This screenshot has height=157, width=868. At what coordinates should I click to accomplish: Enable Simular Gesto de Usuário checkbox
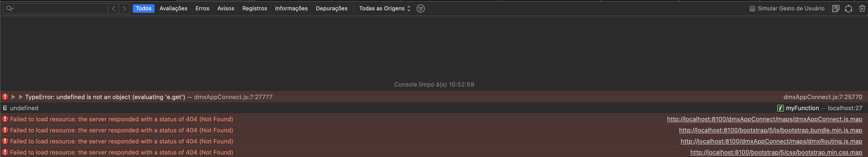[x=752, y=9]
